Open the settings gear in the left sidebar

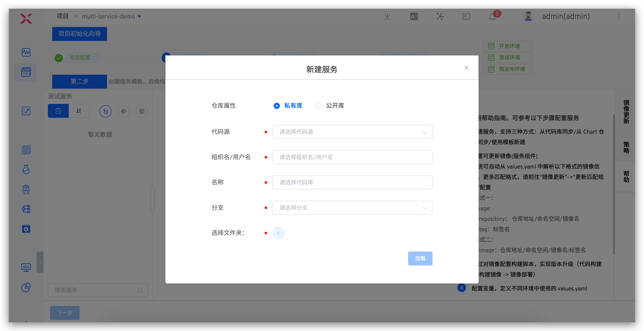[x=26, y=229]
